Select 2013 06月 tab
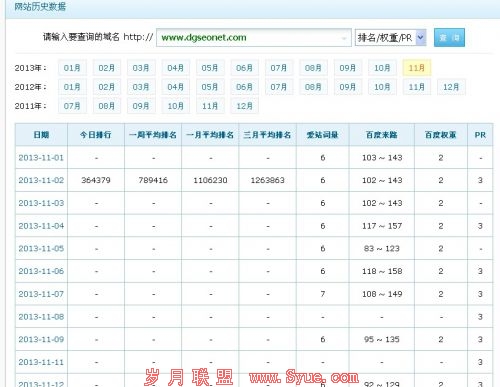The image size is (500, 387). pos(244,68)
